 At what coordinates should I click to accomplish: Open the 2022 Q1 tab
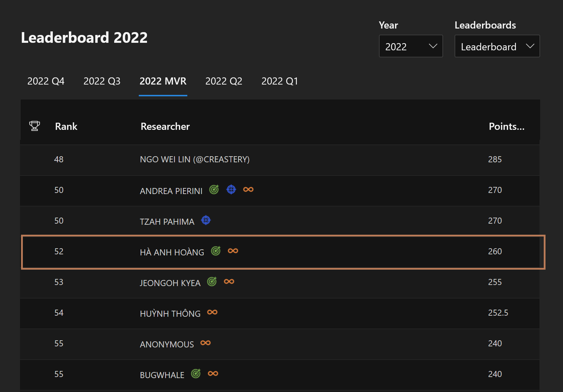point(279,81)
